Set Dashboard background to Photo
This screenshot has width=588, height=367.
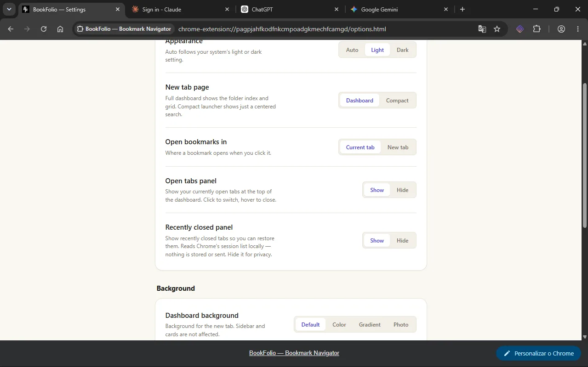401,325
